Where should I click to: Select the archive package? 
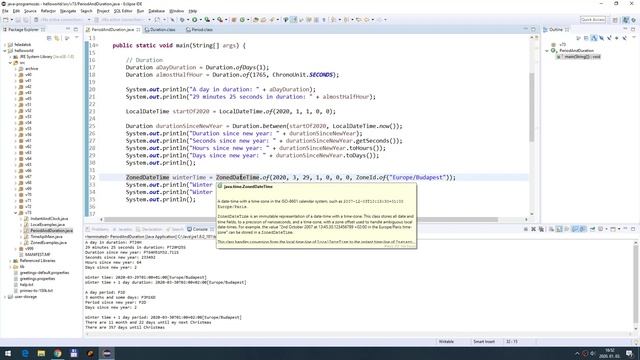point(31,69)
